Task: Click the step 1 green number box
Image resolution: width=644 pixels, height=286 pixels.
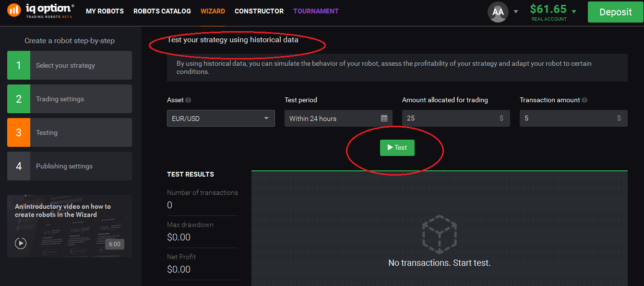Action: tap(19, 65)
